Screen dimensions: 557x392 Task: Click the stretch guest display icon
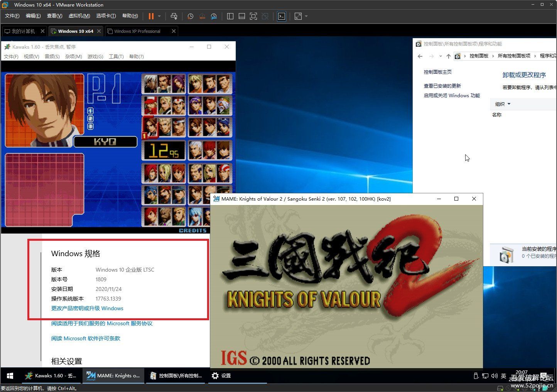[x=298, y=16]
